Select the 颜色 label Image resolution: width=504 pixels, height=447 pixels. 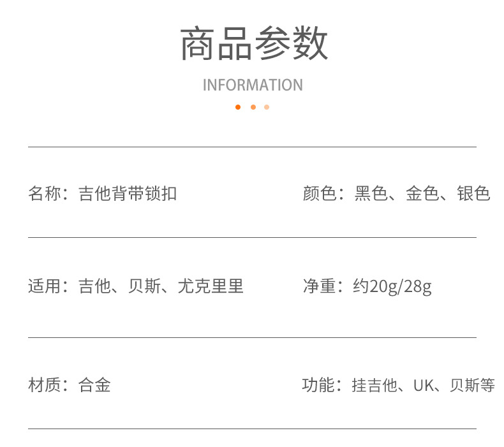pyautogui.click(x=319, y=194)
